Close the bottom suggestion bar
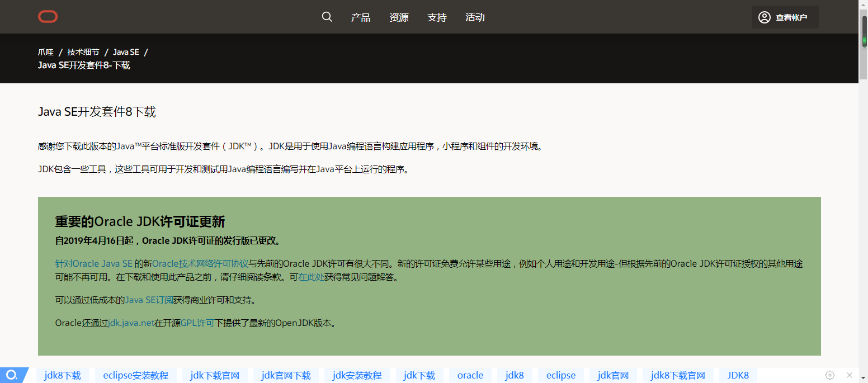This screenshot has height=383, width=868. click(x=850, y=375)
